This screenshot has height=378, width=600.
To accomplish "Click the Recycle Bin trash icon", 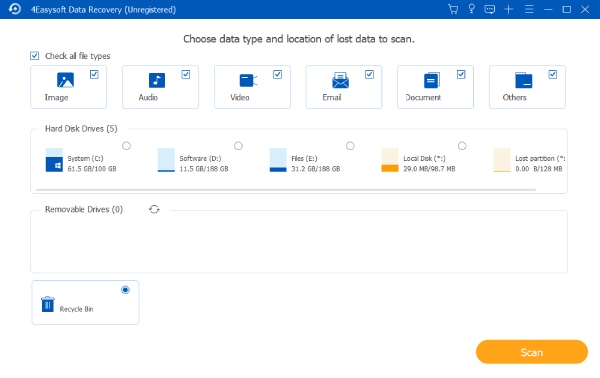I will click(x=48, y=304).
